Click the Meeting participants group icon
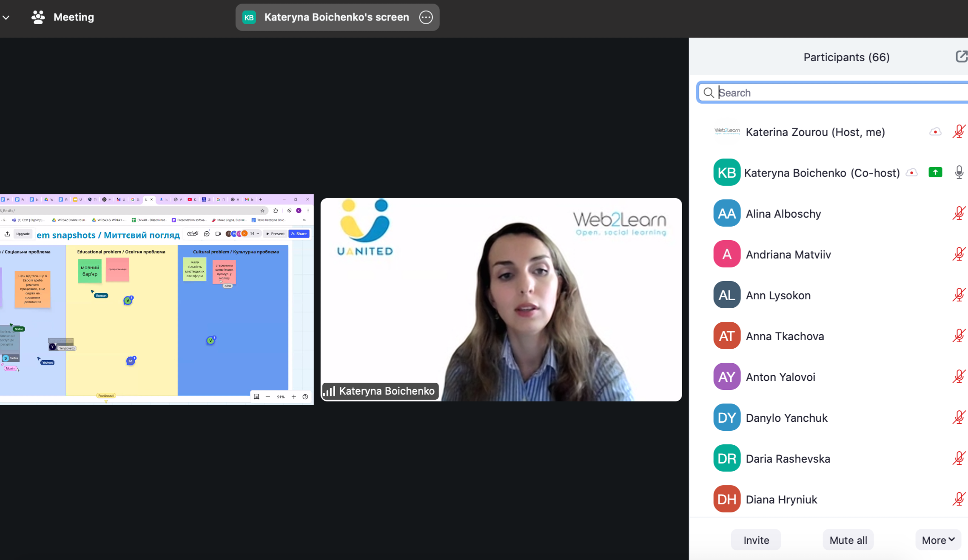This screenshot has width=968, height=560. point(38,17)
